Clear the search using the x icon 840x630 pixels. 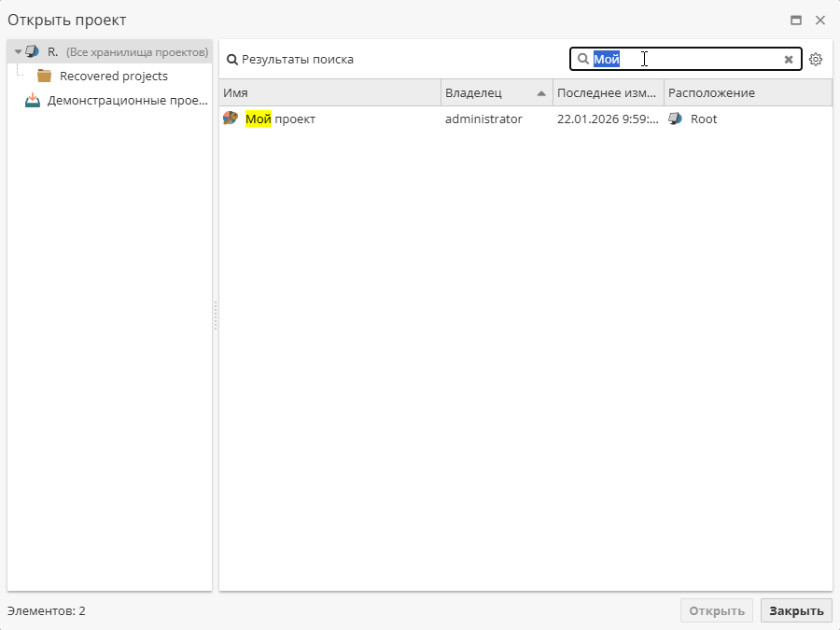[x=788, y=59]
